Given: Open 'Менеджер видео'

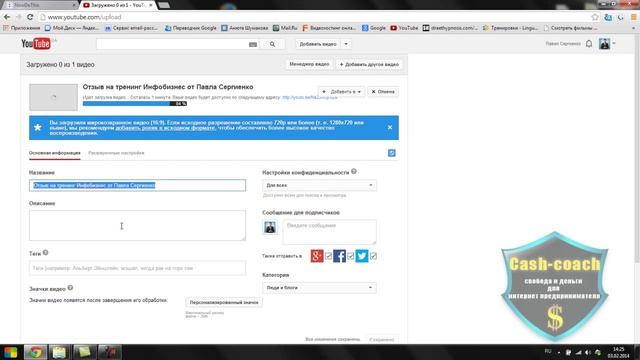Looking at the screenshot, I should [309, 64].
